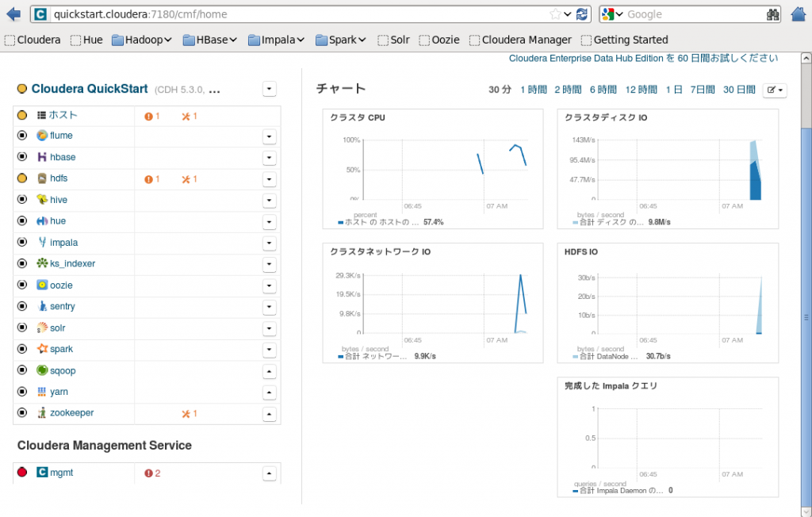Open the flume service icon
Image resolution: width=812 pixels, height=517 pixels.
pyautogui.click(x=42, y=136)
